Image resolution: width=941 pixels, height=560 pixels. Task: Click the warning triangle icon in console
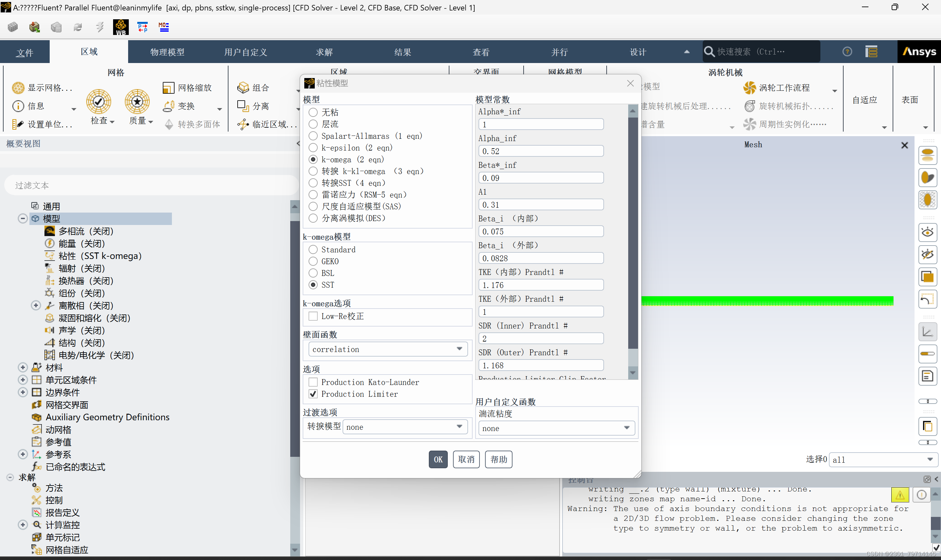point(900,495)
